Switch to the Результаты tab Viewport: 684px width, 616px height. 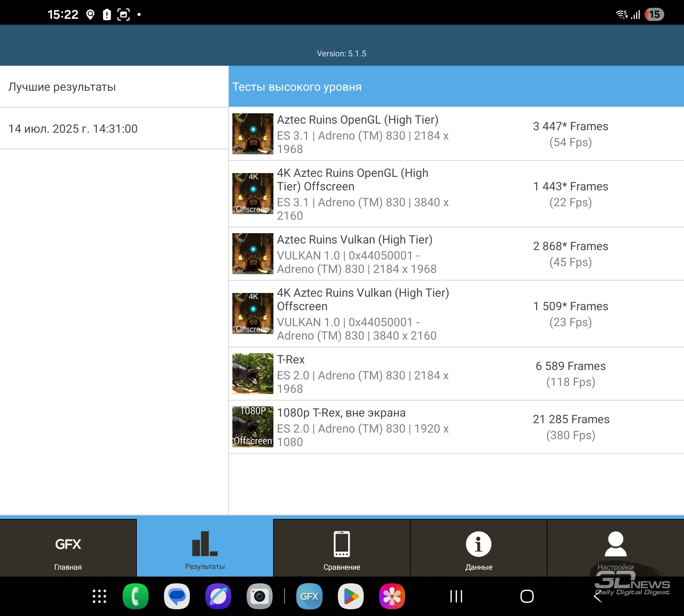(205, 548)
